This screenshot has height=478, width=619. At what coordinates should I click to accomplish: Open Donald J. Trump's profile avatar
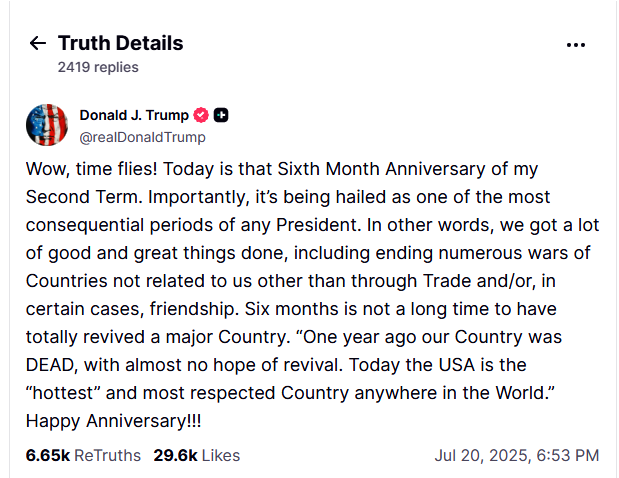point(47,125)
